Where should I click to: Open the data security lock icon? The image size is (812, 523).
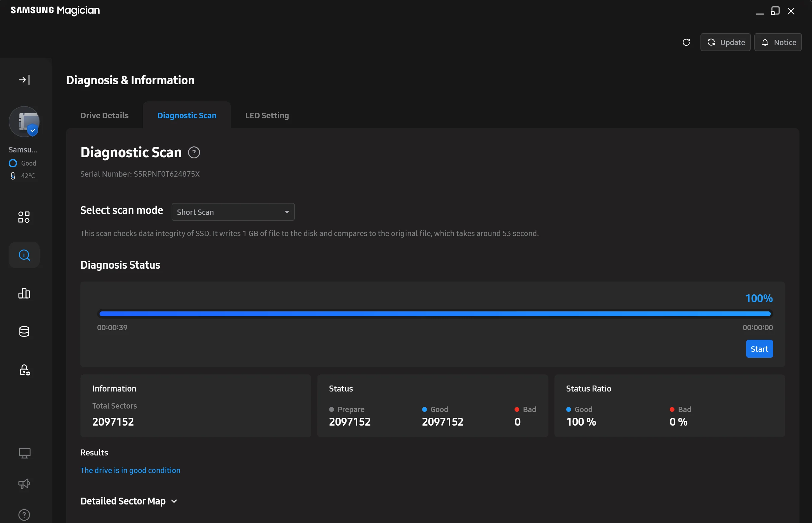[25, 370]
